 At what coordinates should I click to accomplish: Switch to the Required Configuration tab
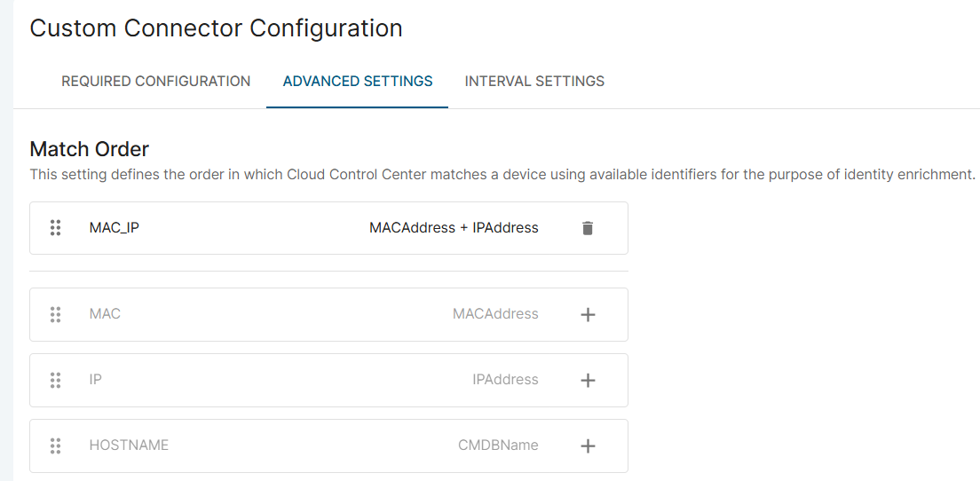(155, 82)
